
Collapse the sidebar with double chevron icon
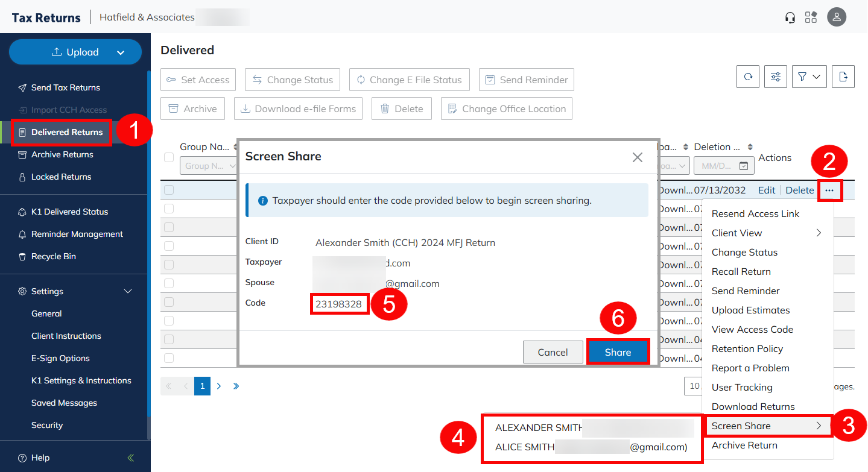(131, 458)
